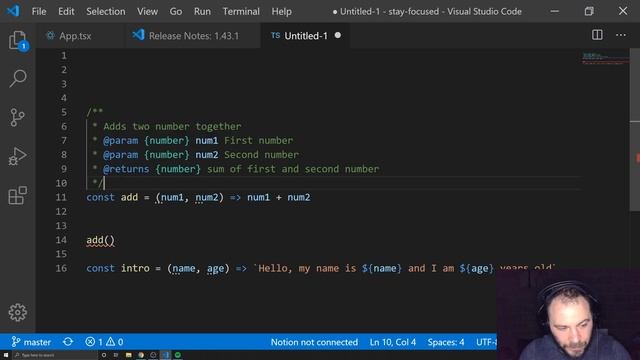Image resolution: width=640 pixels, height=360 pixels.
Task: Open the Explorer view in activity bar
Action: coord(18,40)
